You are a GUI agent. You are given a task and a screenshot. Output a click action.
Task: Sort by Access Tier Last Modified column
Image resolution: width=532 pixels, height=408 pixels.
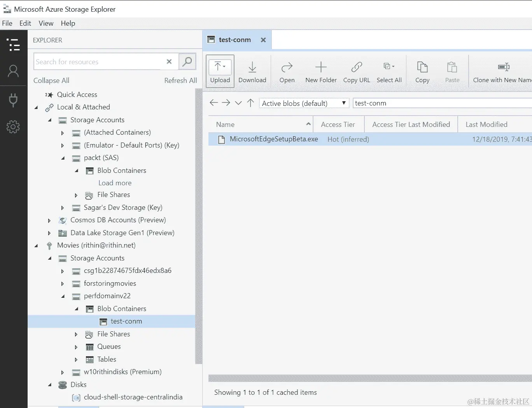point(411,125)
